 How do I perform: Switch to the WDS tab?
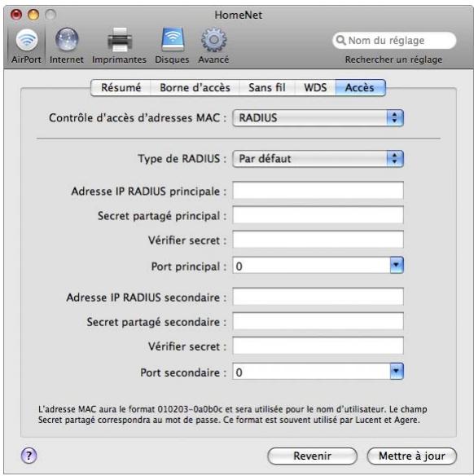[x=315, y=88]
